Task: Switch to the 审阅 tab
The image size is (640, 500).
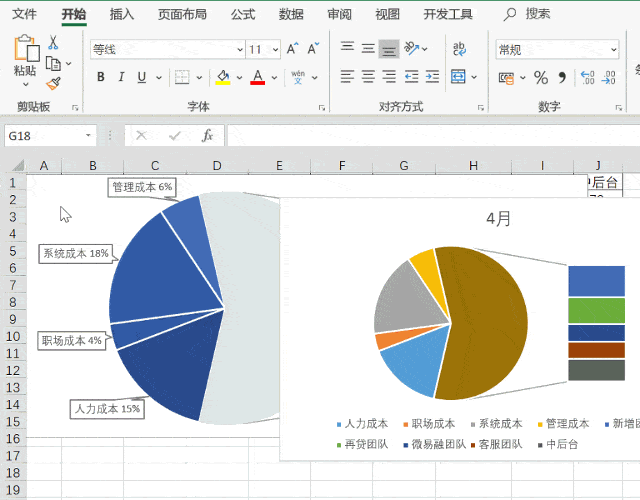Action: [x=339, y=14]
